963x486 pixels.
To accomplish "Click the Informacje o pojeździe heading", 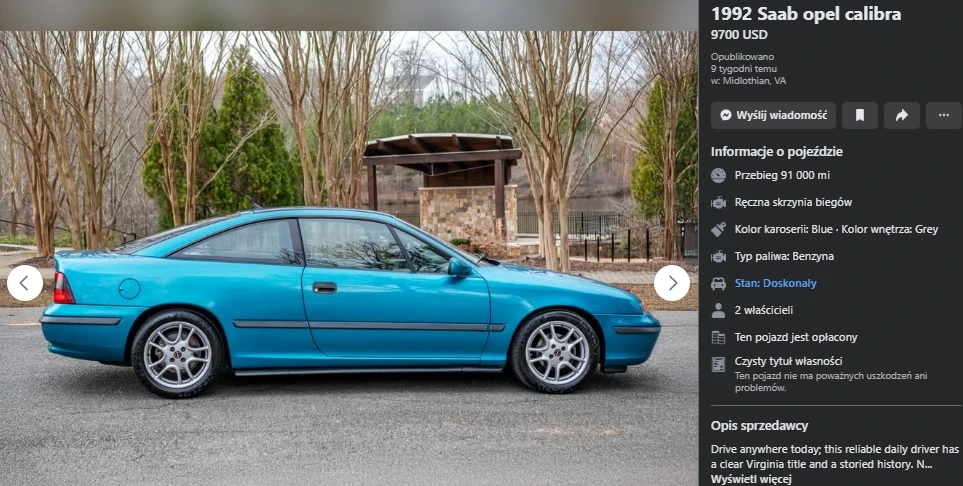I will tap(776, 152).
